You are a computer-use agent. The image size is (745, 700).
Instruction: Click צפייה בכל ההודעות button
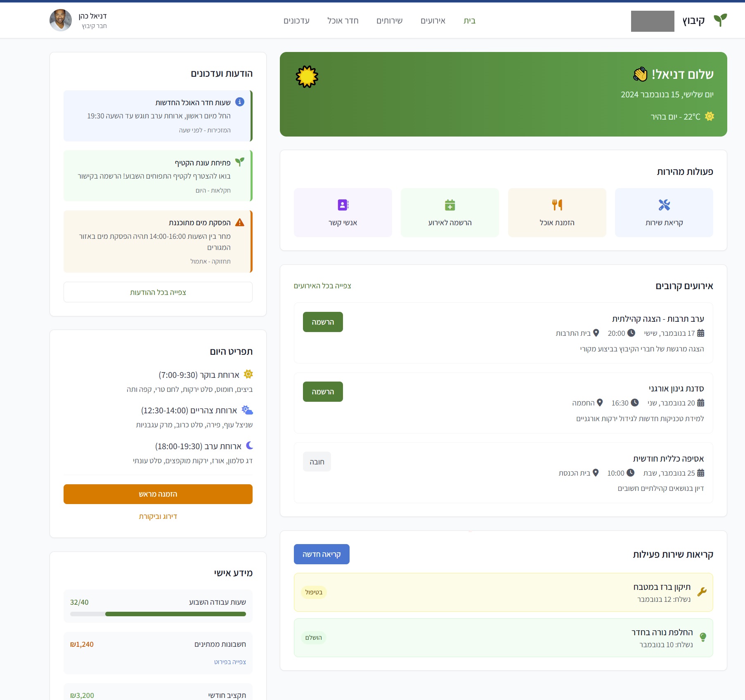(x=158, y=292)
